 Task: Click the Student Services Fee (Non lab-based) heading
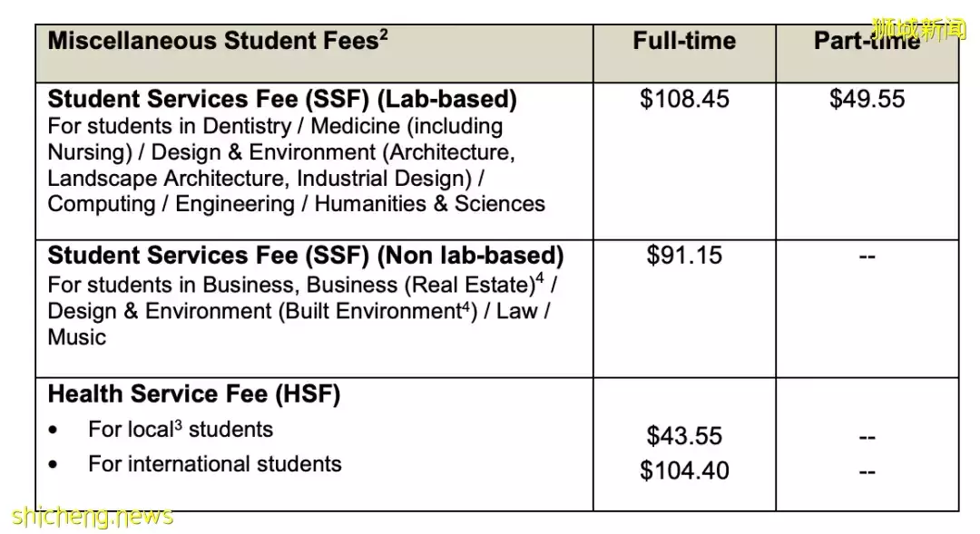(x=305, y=256)
